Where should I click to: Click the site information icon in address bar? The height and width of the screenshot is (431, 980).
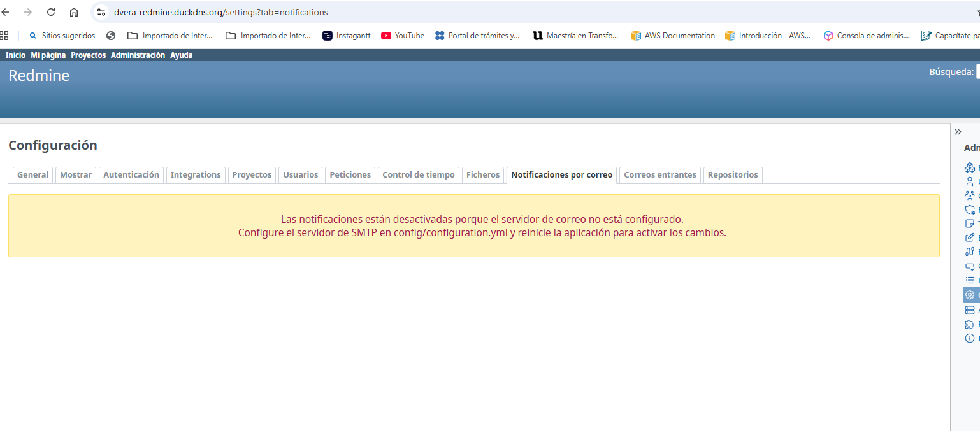click(x=101, y=12)
